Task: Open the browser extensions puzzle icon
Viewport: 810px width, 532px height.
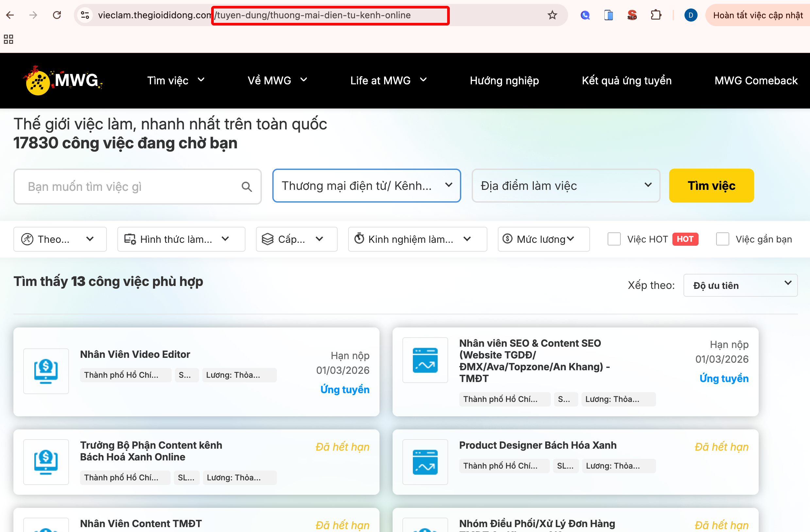Action: pyautogui.click(x=655, y=15)
